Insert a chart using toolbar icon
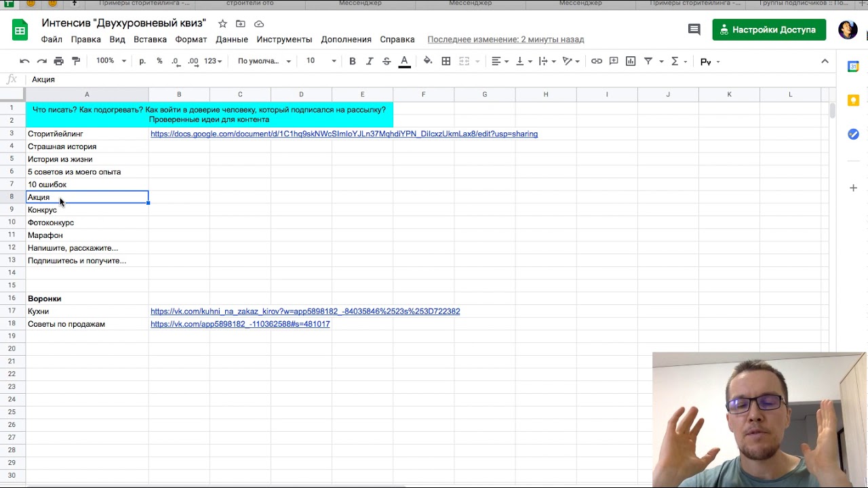The image size is (868, 488). coord(631,61)
